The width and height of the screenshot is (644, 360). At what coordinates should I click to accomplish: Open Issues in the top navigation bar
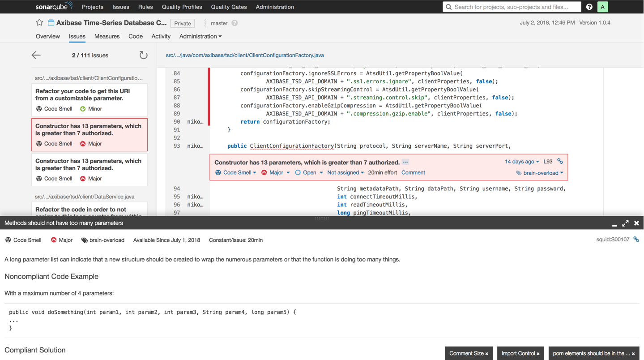point(121,7)
